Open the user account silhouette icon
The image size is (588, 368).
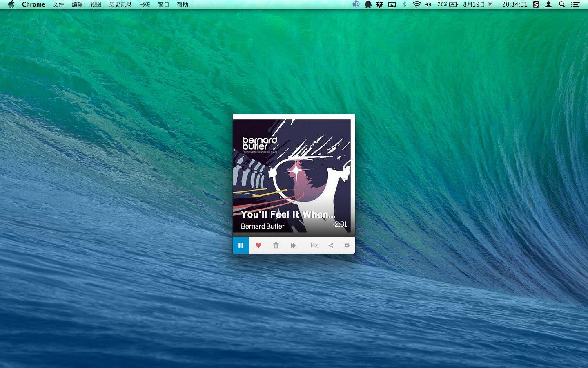(548, 4)
